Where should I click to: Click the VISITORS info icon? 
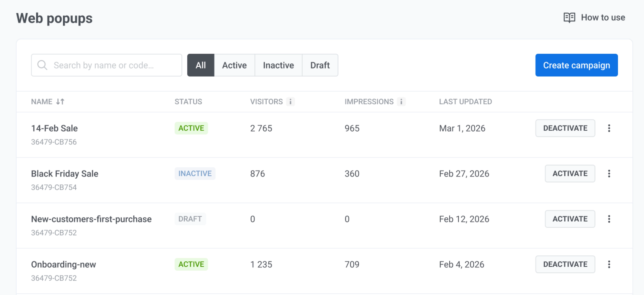coord(290,101)
